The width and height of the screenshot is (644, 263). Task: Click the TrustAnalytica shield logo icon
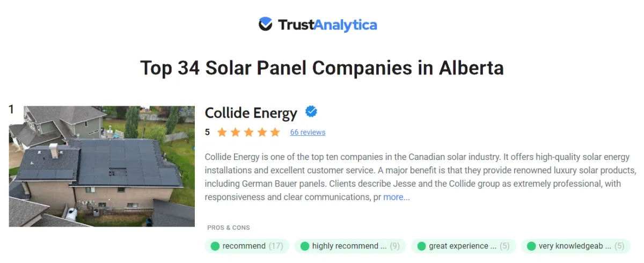[266, 24]
